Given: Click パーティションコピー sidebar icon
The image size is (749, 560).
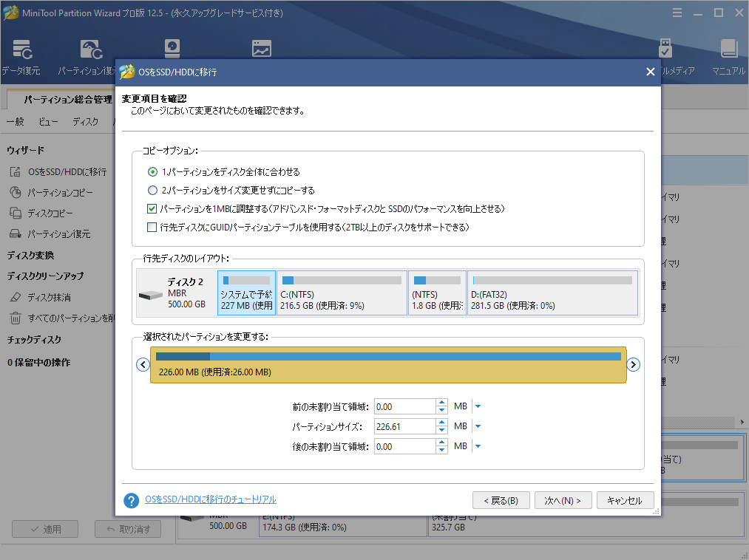Looking at the screenshot, I should tap(16, 192).
